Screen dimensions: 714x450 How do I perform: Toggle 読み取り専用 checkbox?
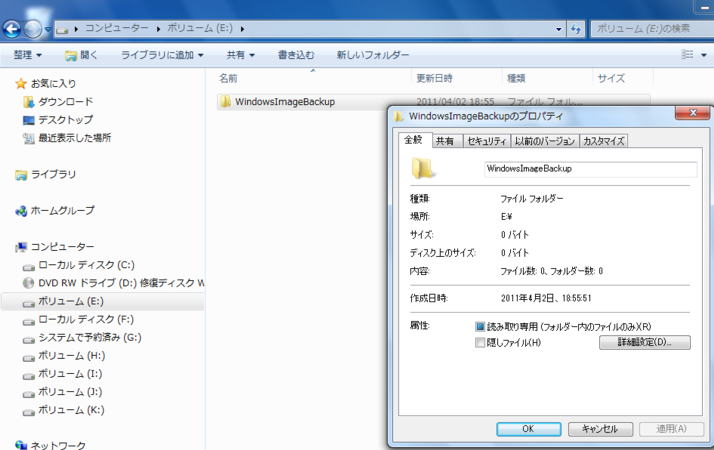(480, 327)
